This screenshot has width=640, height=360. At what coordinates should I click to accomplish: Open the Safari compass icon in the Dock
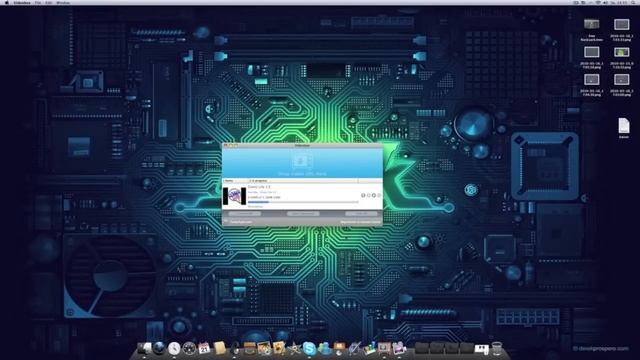pyautogui.click(x=174, y=348)
